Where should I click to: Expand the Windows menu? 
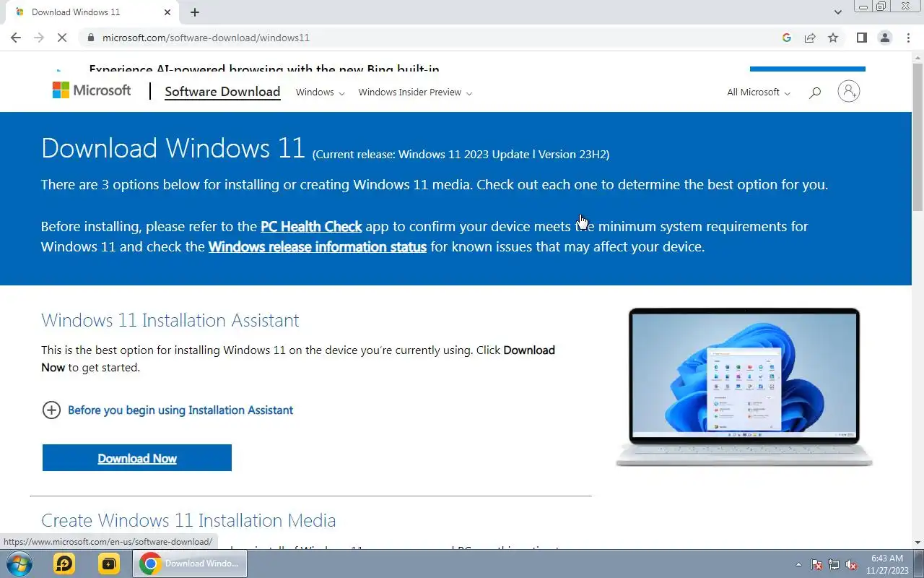coord(321,92)
